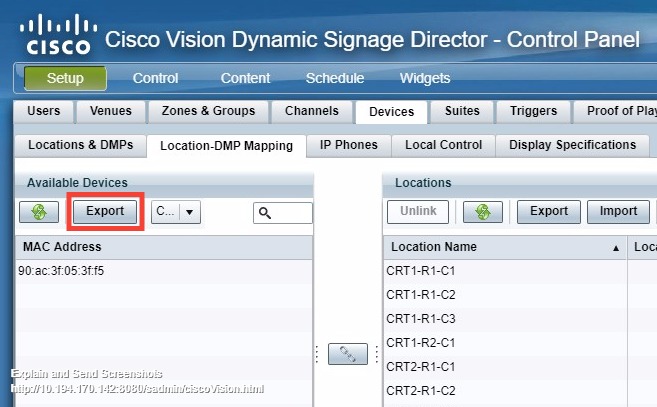Open the Widgets menu
657x407 pixels.
[425, 78]
